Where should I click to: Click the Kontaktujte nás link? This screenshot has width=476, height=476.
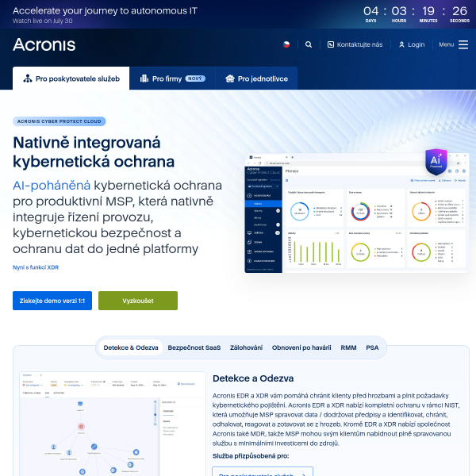coord(359,44)
